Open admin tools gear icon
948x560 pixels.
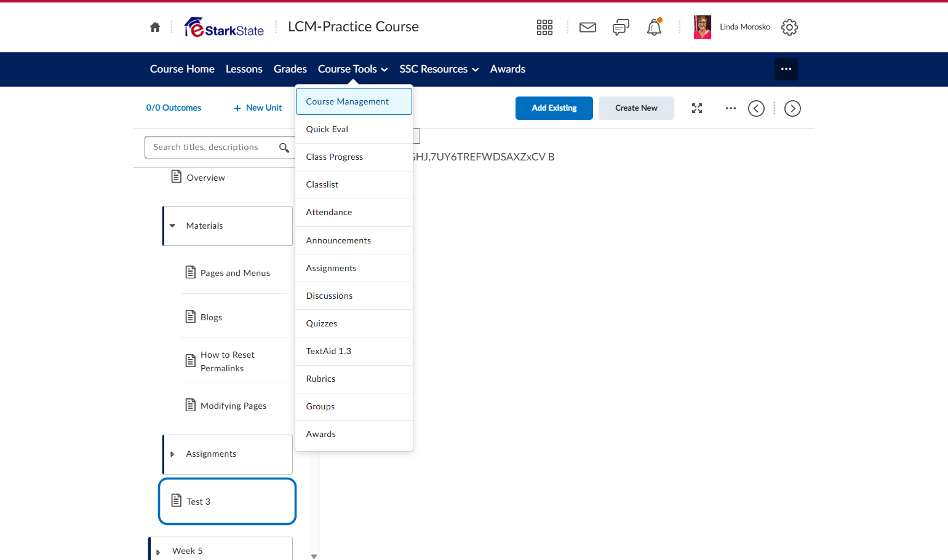pos(789,27)
